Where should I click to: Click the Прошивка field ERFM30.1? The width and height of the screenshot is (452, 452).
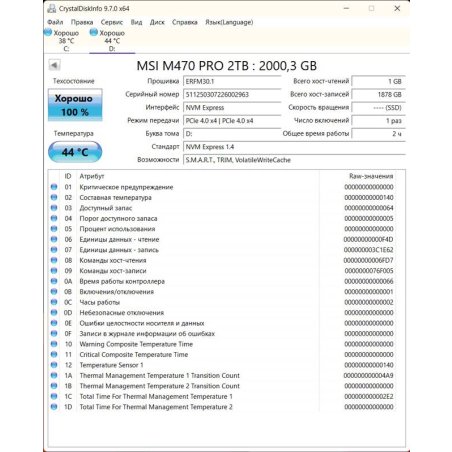click(x=232, y=81)
